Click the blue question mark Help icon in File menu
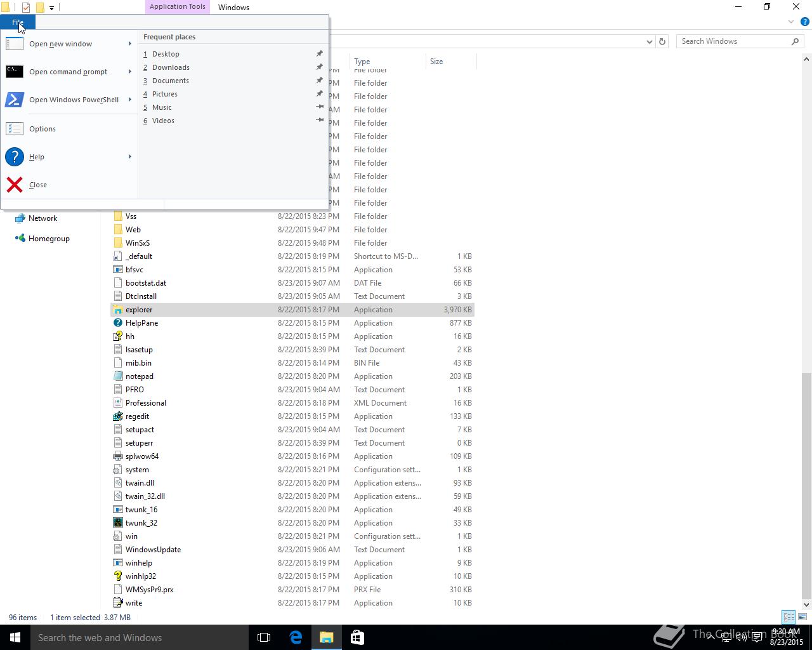Screen dimensions: 812x650 click(x=14, y=157)
